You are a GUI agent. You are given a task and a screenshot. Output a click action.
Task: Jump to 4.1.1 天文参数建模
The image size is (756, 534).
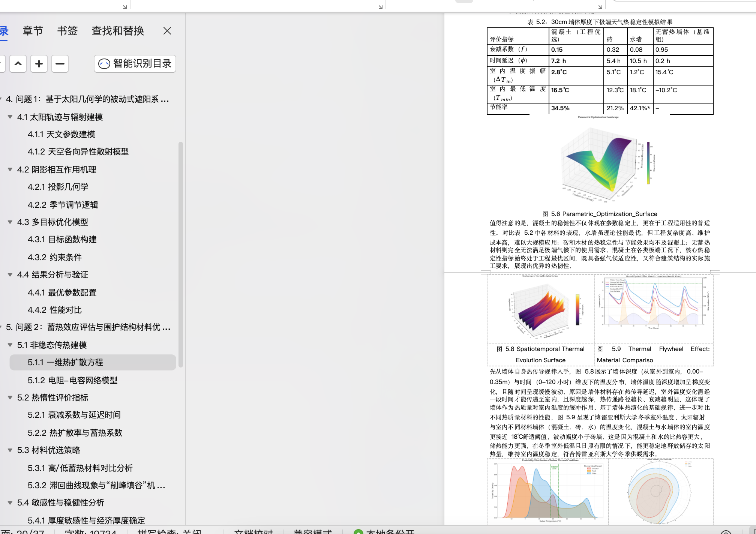pos(61,134)
